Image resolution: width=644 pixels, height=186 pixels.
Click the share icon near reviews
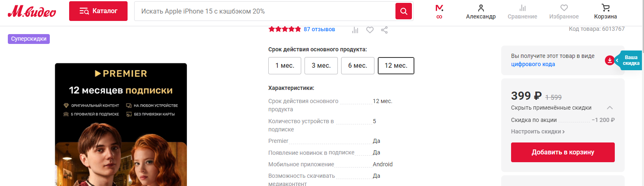point(384,30)
